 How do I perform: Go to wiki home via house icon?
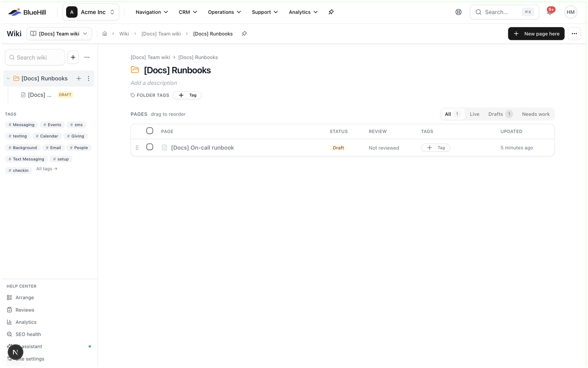pos(105,34)
